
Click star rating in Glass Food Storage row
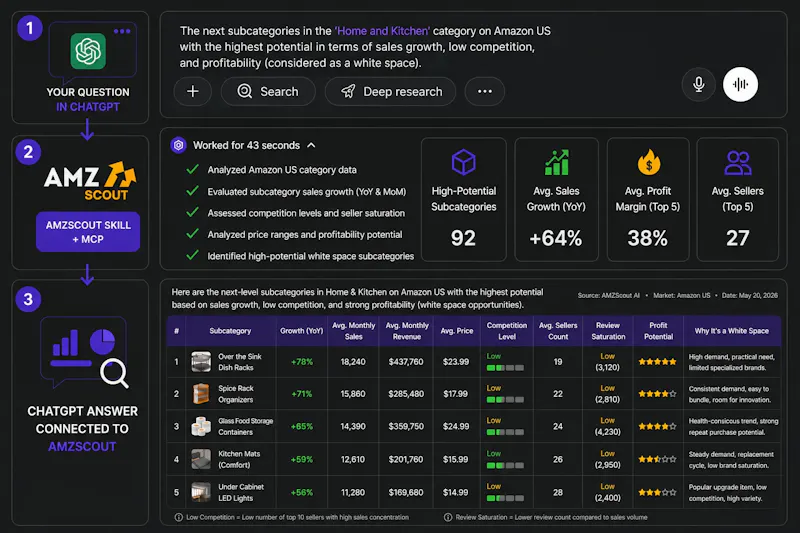pyautogui.click(x=658, y=426)
